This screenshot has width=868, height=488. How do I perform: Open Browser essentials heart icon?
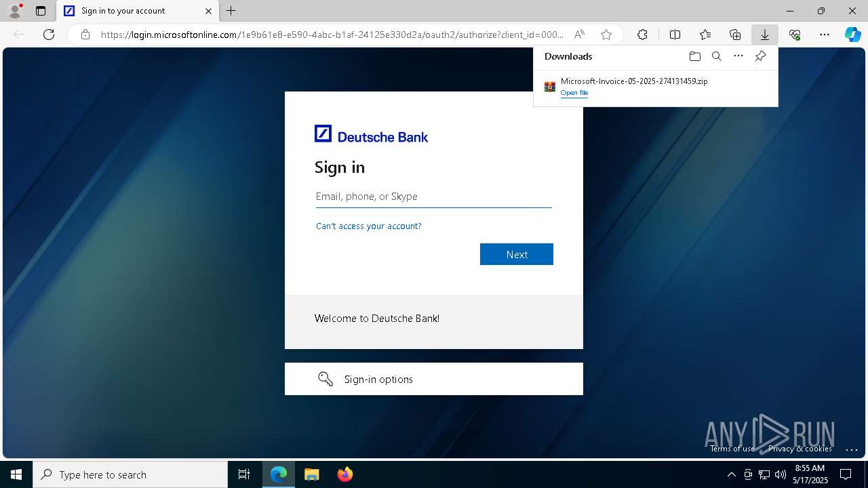click(x=795, y=35)
